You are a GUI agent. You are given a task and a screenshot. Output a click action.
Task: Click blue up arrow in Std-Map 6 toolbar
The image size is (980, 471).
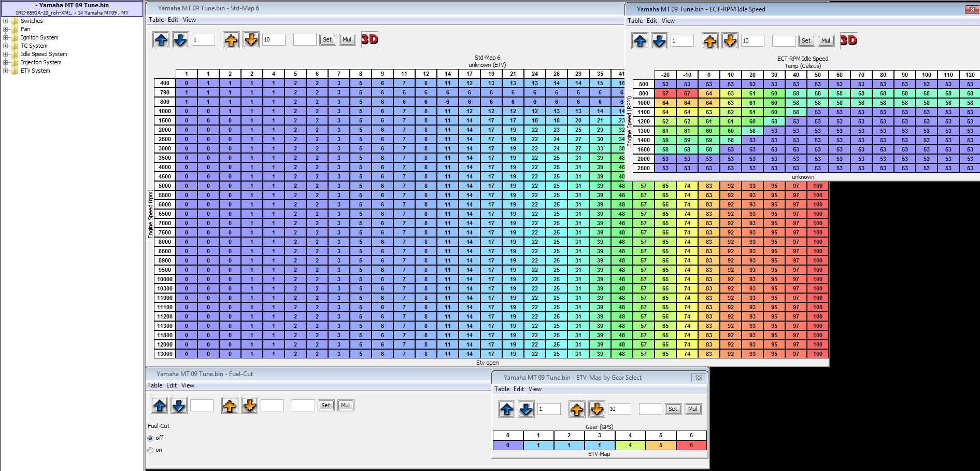coord(161,40)
